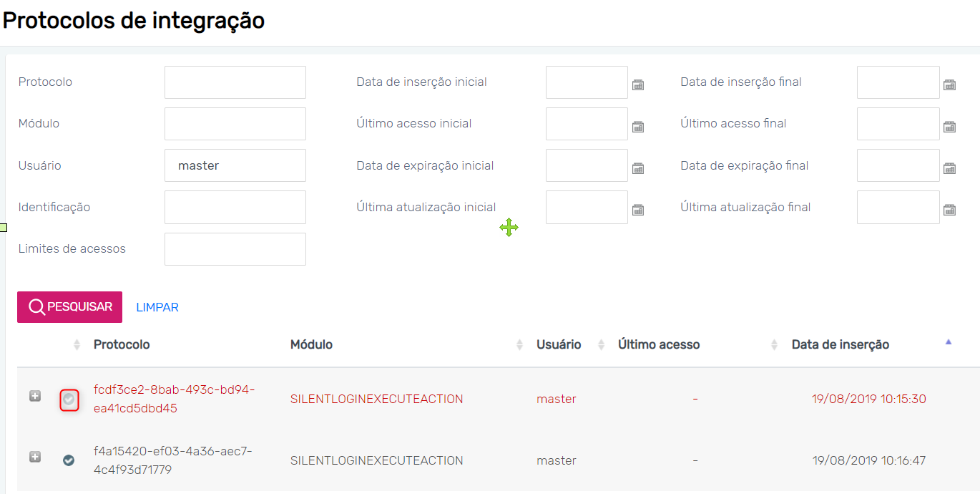980x494 pixels.
Task: Open calendar for Último acesso inicial
Action: click(x=638, y=127)
